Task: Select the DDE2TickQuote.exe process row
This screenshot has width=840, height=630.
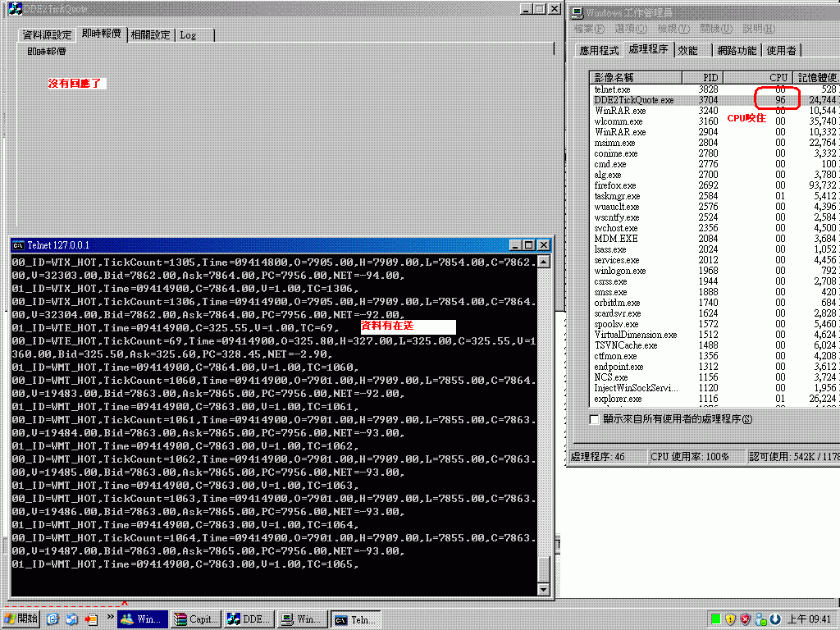Action: coord(715,100)
